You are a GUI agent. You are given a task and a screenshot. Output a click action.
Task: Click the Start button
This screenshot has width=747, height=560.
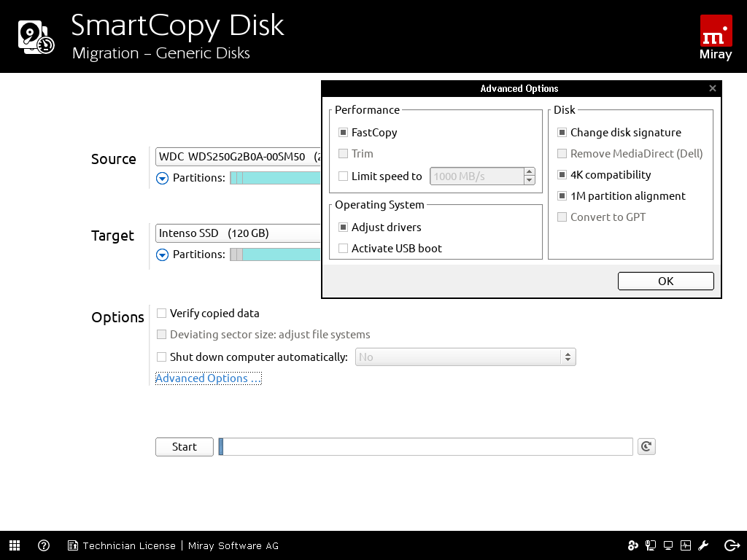(x=185, y=447)
